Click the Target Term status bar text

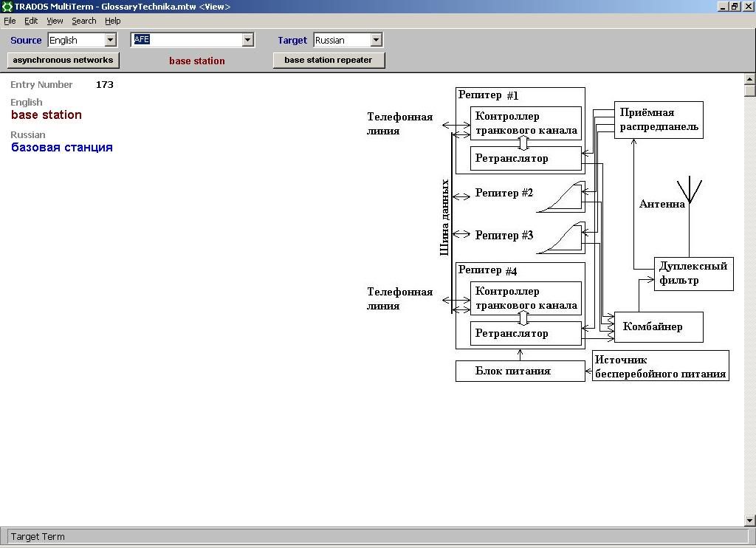38,536
